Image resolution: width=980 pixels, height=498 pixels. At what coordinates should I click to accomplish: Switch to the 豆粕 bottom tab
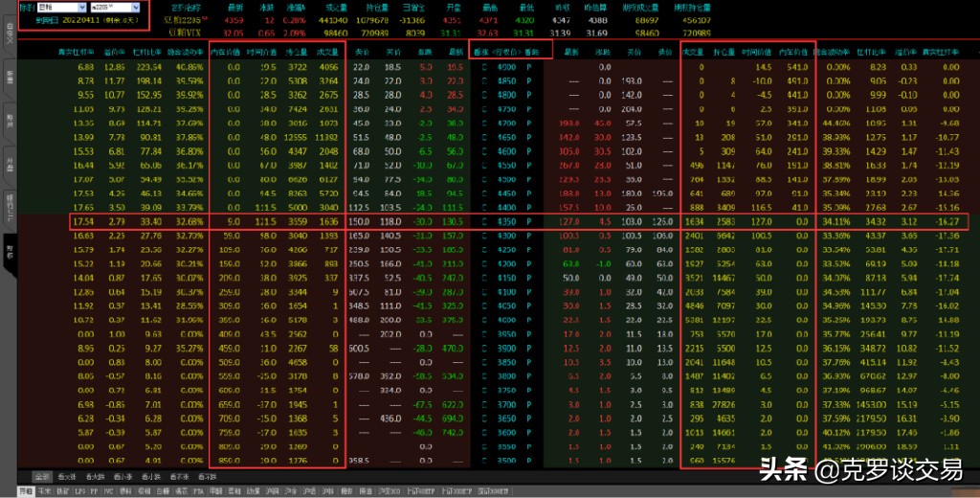26,491
